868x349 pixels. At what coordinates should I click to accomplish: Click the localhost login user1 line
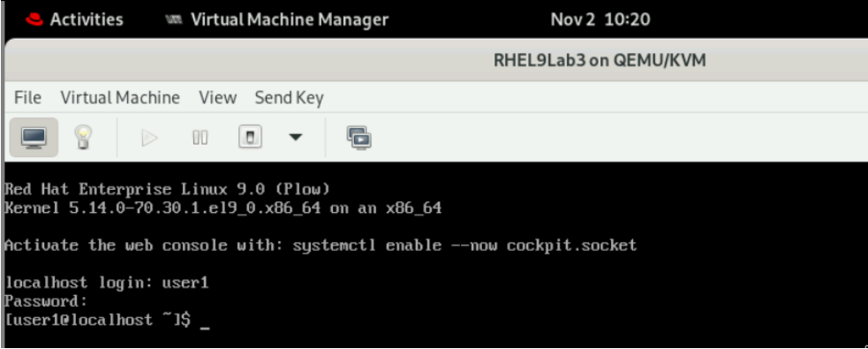tap(106, 283)
